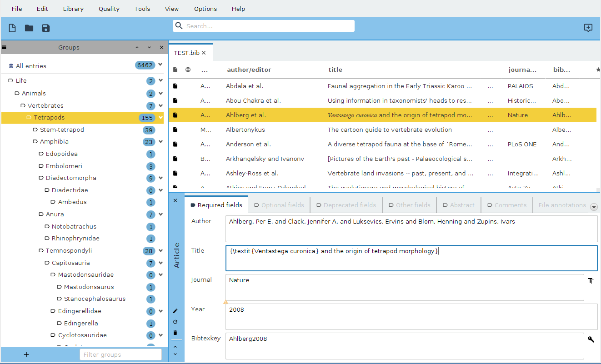Collapse the Anura group
601x364 pixels.
[x=160, y=214]
